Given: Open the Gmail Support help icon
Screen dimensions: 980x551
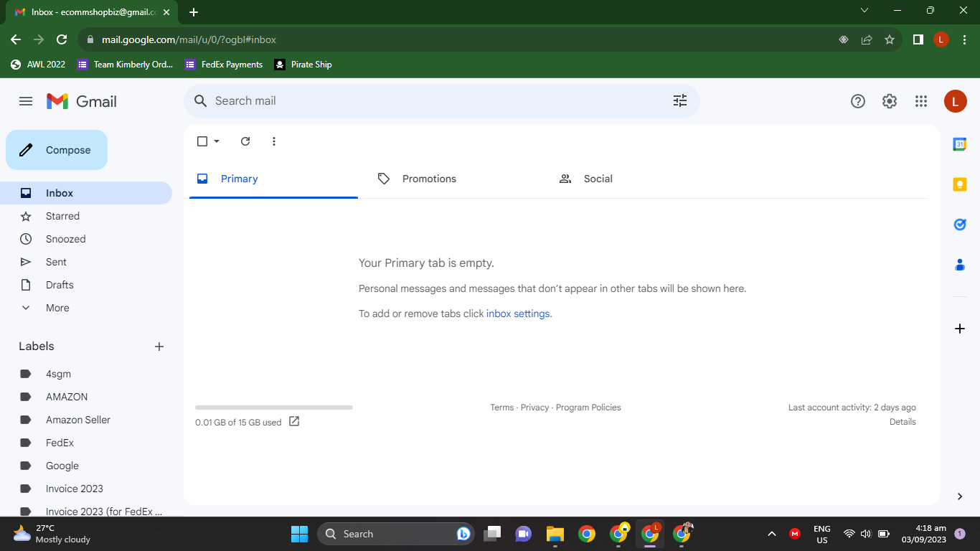Looking at the screenshot, I should coord(858,101).
